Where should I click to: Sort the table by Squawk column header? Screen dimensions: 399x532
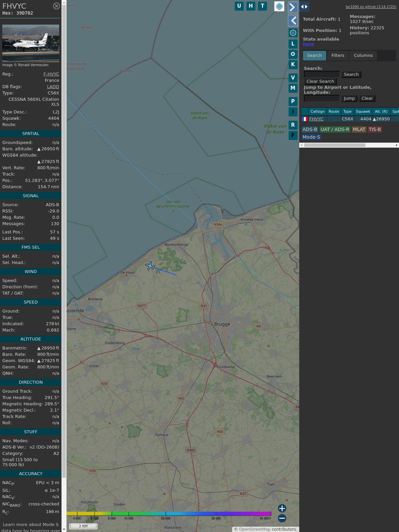pyautogui.click(x=363, y=112)
